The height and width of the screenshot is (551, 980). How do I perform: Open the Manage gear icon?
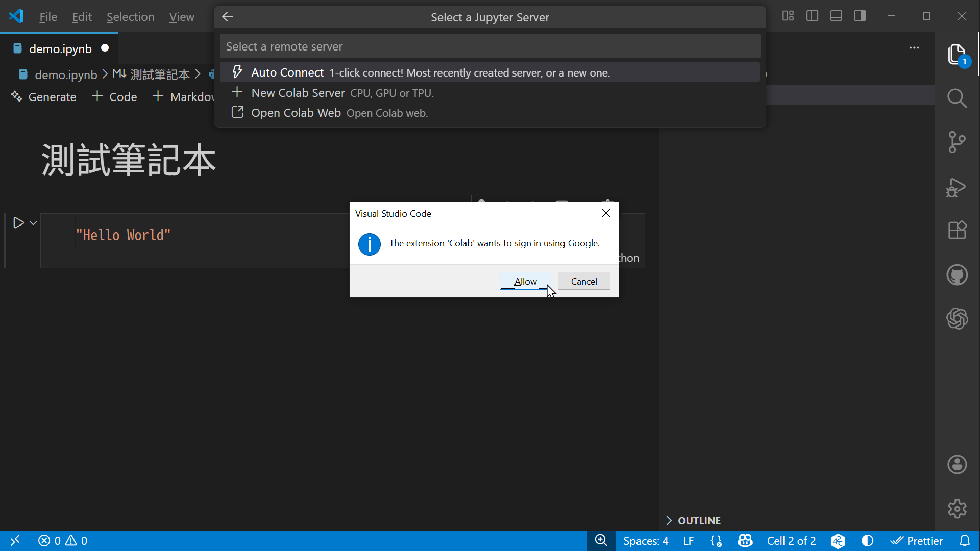click(957, 509)
